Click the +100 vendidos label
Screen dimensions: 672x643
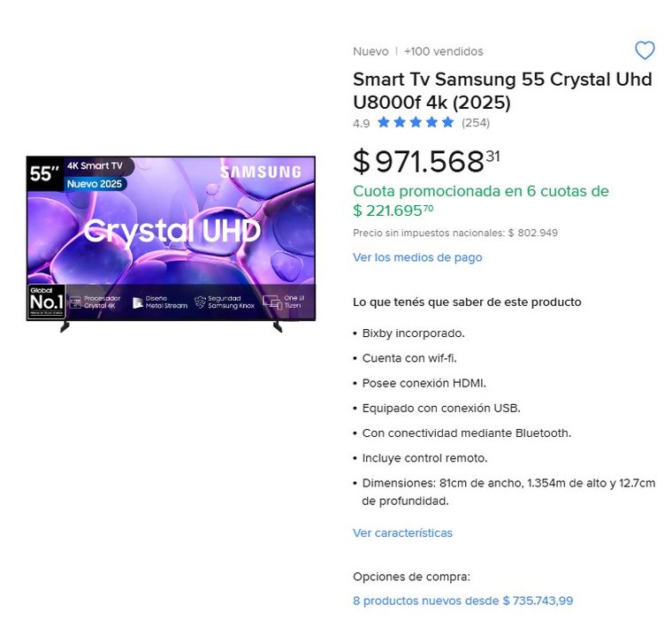(x=443, y=51)
